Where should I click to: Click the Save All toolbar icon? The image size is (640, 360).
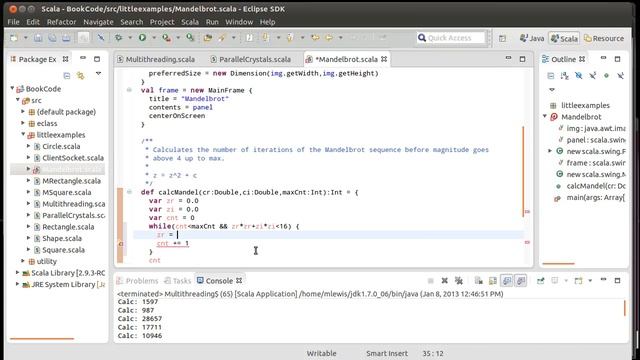point(52,38)
